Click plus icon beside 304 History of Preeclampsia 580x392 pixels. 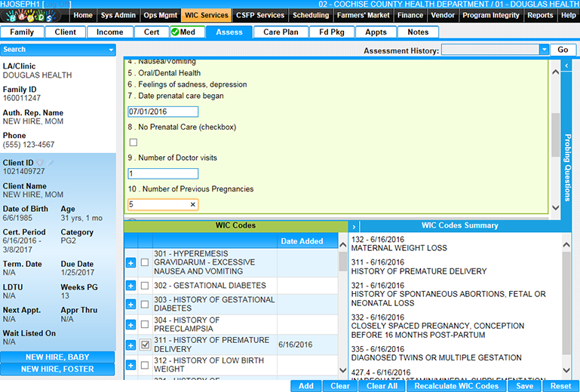click(131, 324)
